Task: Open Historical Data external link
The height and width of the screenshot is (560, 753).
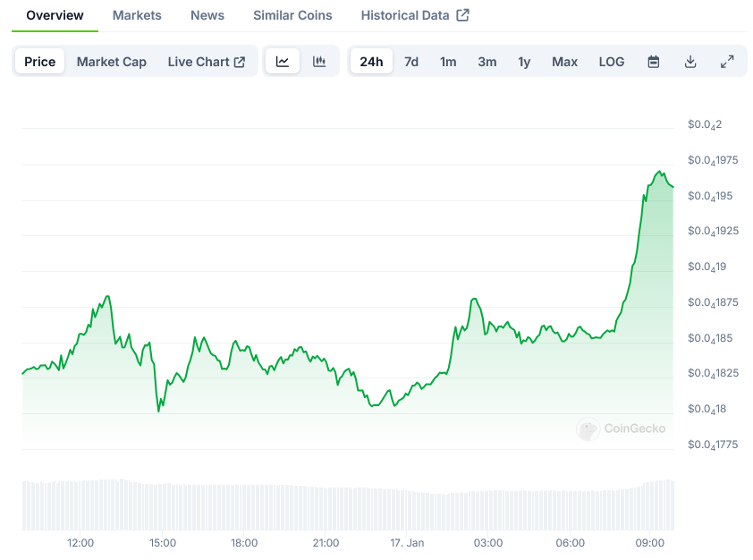Action: click(x=414, y=15)
